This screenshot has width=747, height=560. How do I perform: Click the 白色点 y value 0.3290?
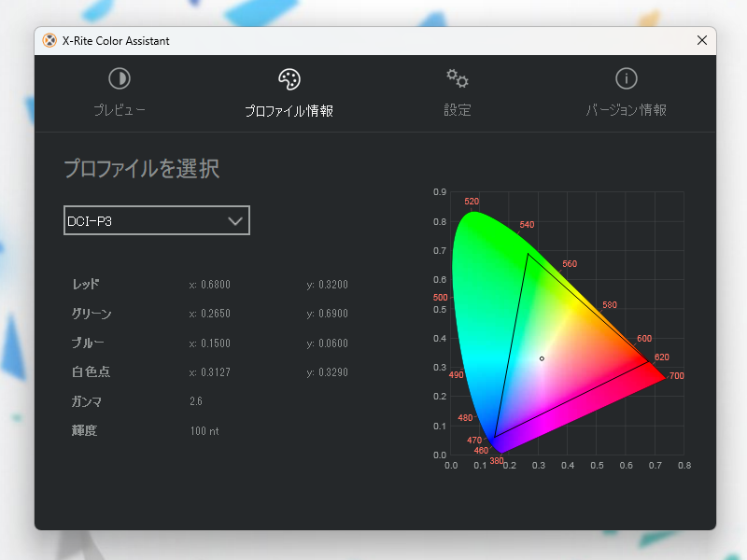click(329, 372)
